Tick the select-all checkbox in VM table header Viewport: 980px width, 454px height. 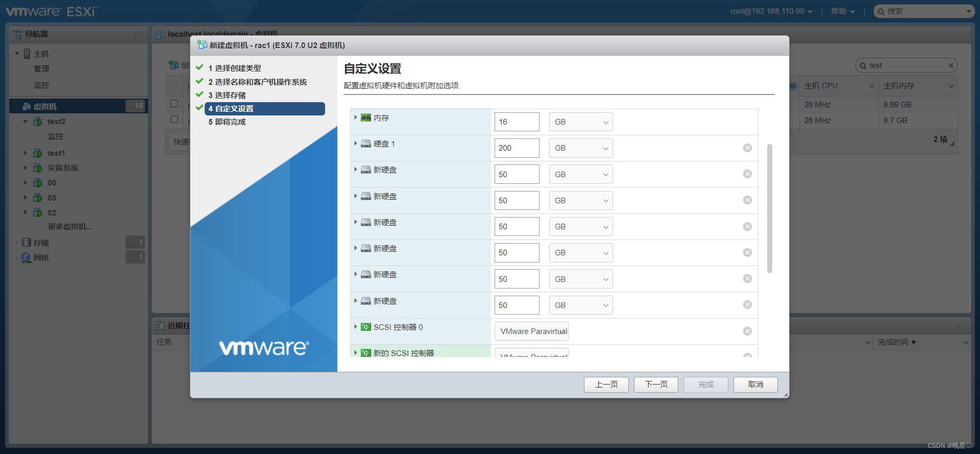(x=175, y=86)
